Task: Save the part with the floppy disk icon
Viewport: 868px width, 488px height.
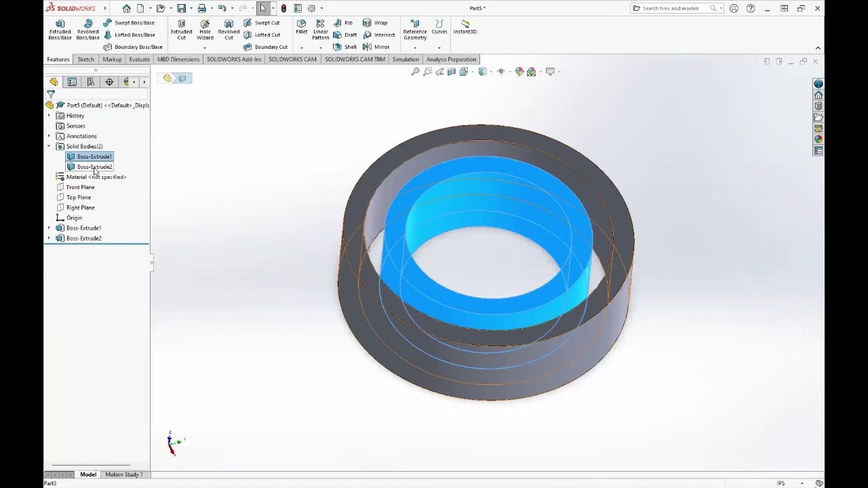Action: [x=181, y=8]
